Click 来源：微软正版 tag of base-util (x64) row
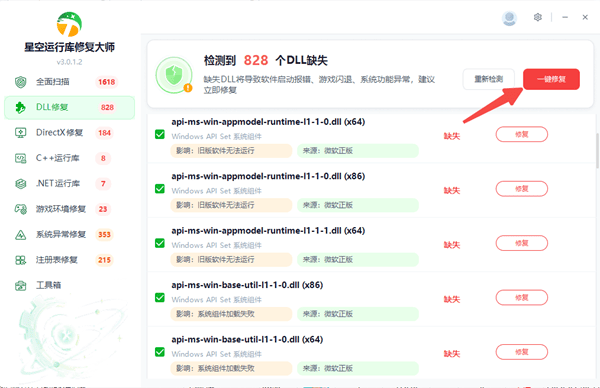The height and width of the screenshot is (388, 600). point(358,368)
